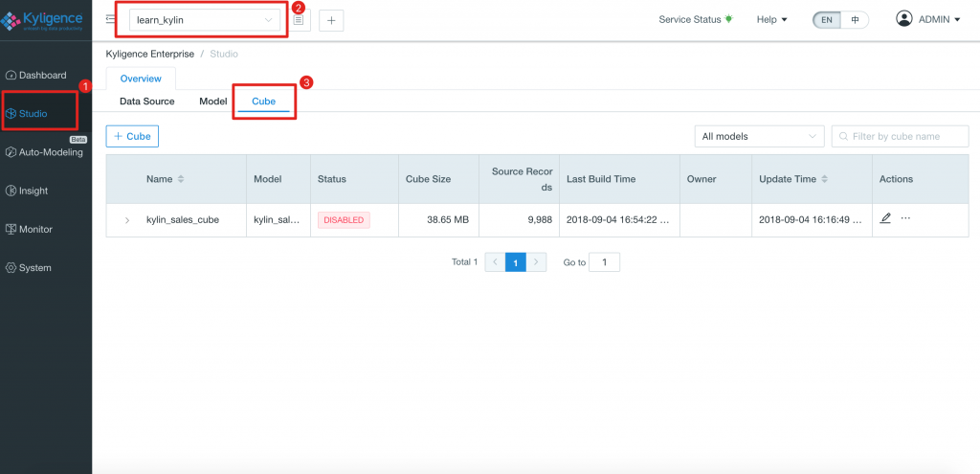Click the Kyligence logo
This screenshot has height=474, width=980.
42,19
